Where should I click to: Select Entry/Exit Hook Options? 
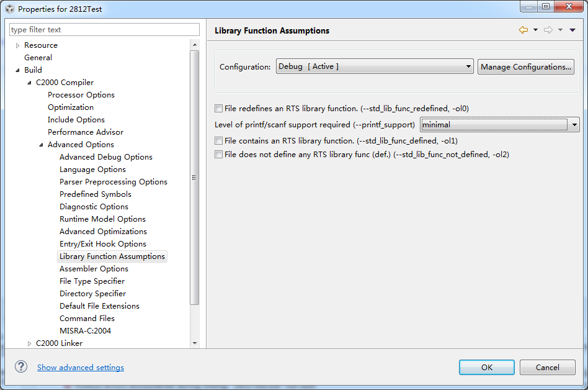click(x=103, y=243)
